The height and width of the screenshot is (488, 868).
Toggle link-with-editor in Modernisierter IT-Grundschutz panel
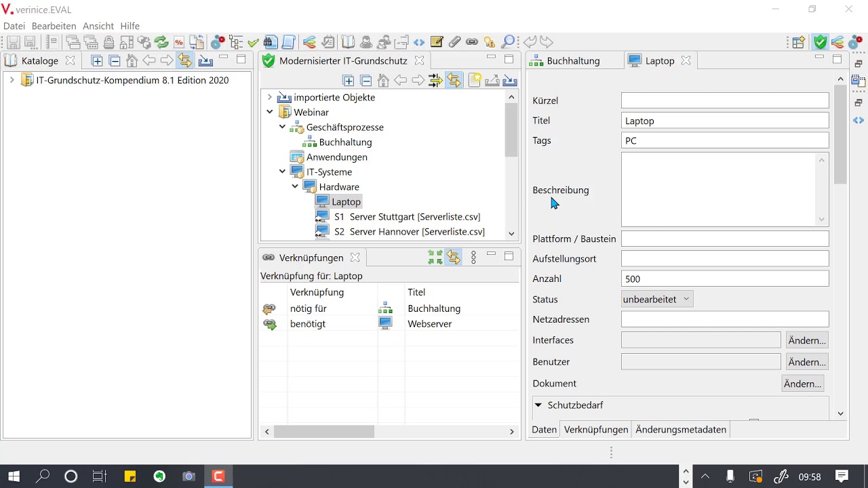pos(454,81)
